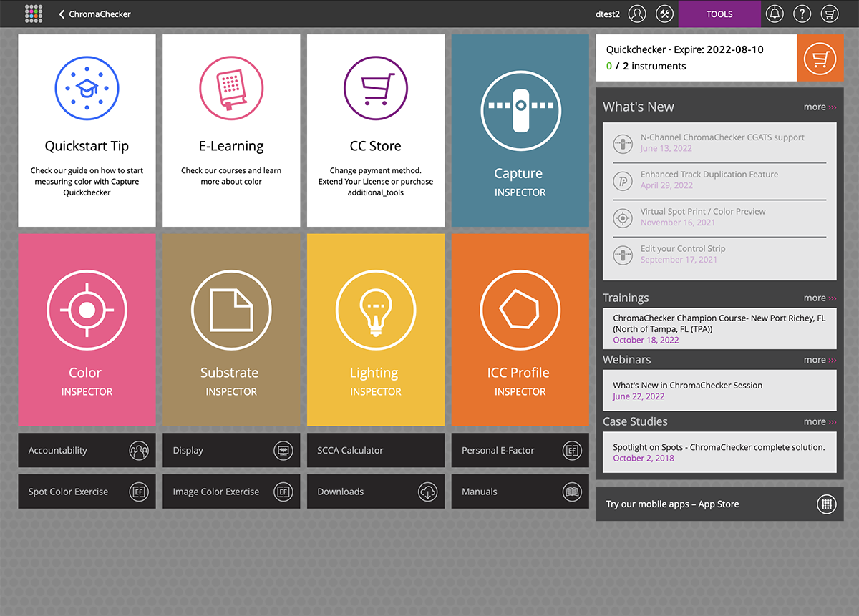Expand more in What's New
The height and width of the screenshot is (616, 859).
pos(820,107)
